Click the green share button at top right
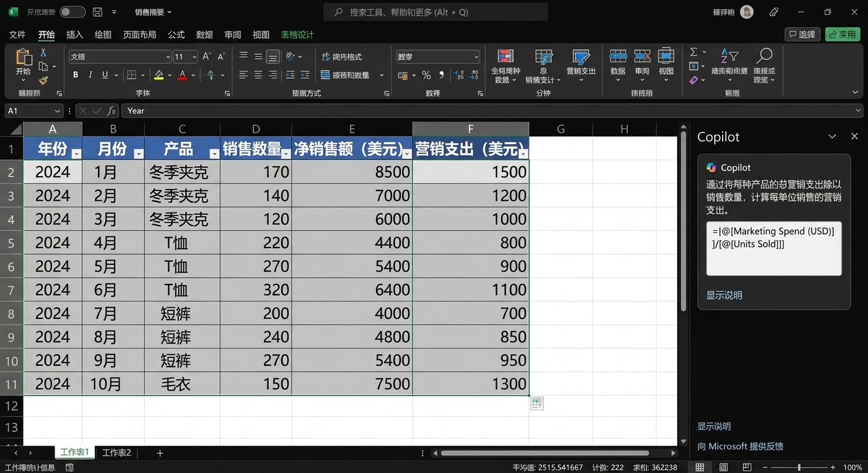The height and width of the screenshot is (473, 868). pos(843,34)
